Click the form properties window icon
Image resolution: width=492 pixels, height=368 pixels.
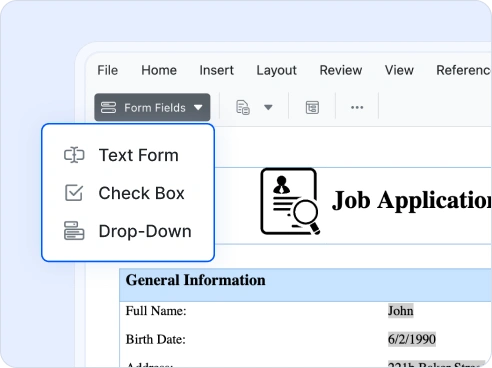[x=312, y=107]
